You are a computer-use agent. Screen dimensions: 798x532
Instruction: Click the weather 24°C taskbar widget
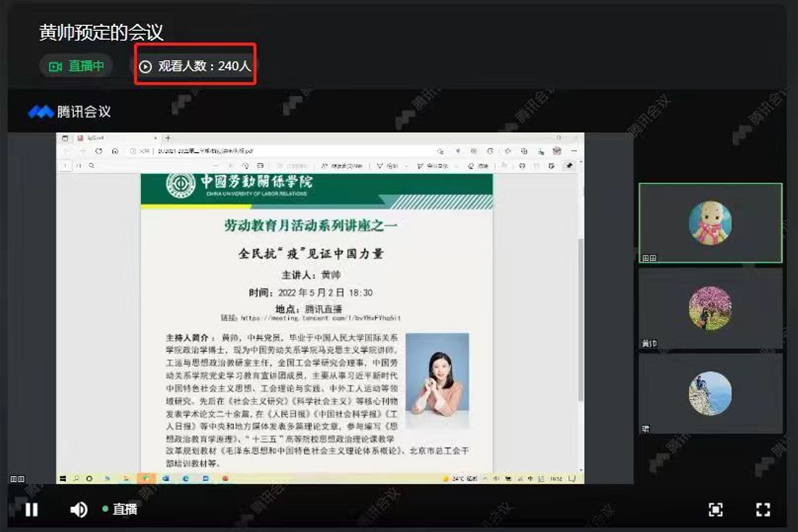pos(460,479)
